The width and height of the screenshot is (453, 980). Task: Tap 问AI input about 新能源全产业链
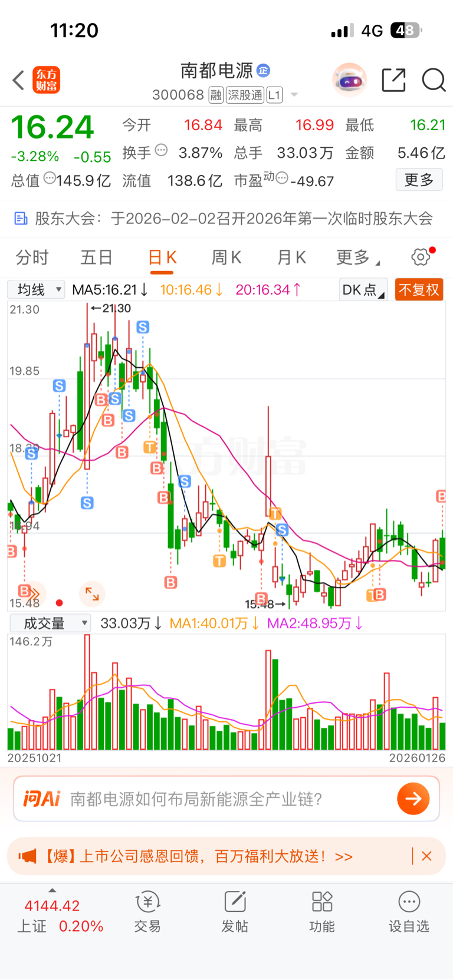pyautogui.click(x=196, y=799)
